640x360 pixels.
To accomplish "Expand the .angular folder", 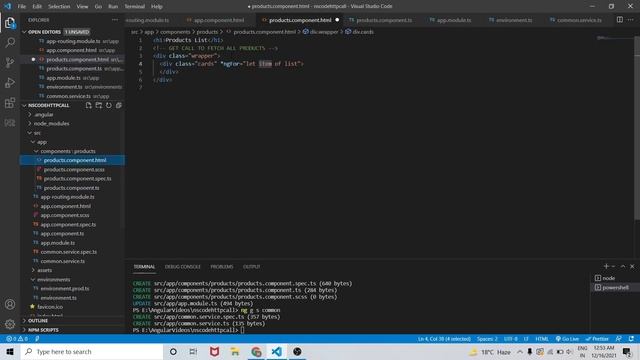I will 43,115.
